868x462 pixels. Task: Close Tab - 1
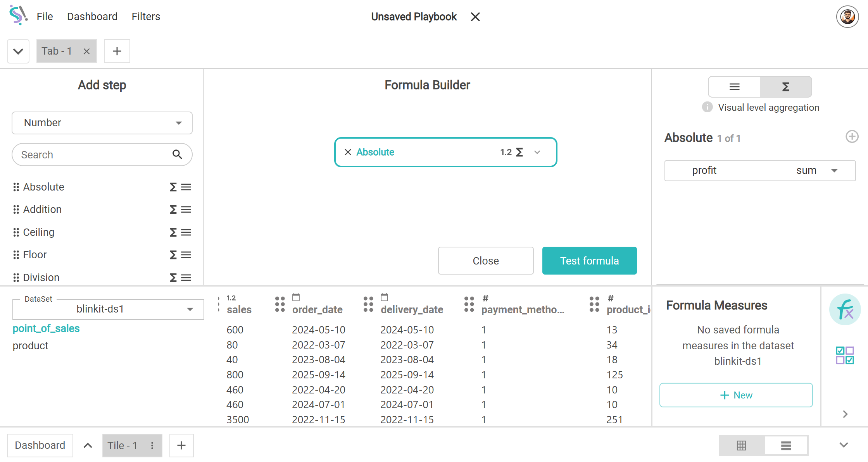[x=86, y=51]
